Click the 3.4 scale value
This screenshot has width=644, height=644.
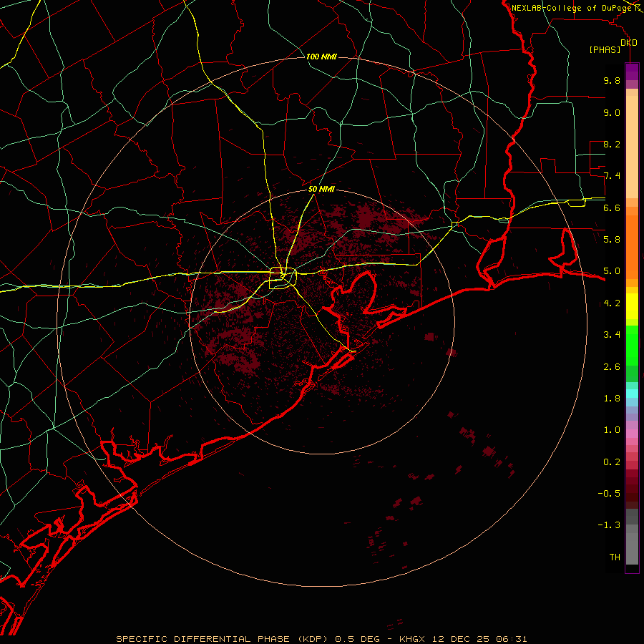coord(612,334)
